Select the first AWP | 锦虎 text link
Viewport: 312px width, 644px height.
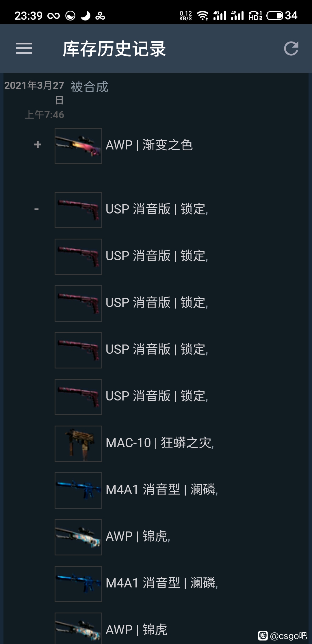[x=138, y=536]
